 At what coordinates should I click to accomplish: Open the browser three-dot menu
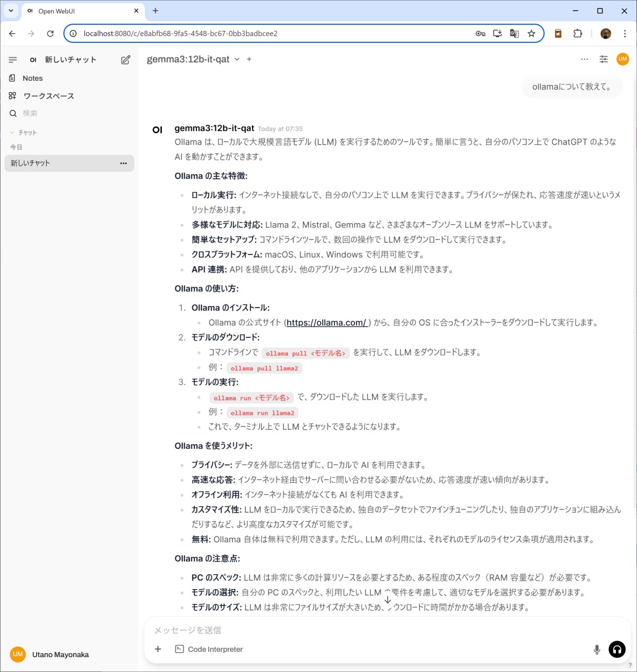(x=625, y=33)
